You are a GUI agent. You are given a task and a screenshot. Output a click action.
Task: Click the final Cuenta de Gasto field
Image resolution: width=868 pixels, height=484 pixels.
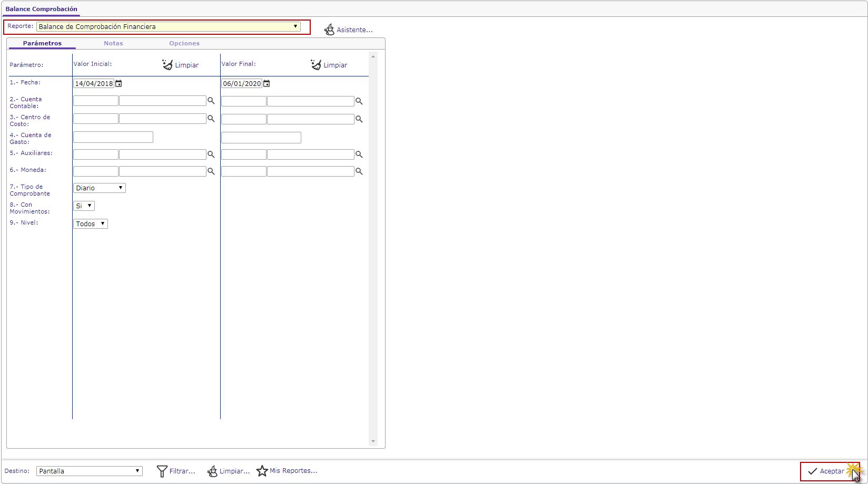(261, 138)
